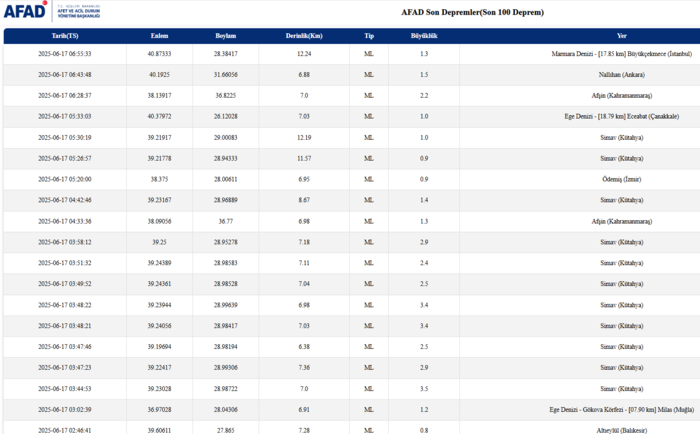Viewport: 700px width, 434px height.
Task: Select the magnitude 2.4 cell
Action: click(424, 263)
